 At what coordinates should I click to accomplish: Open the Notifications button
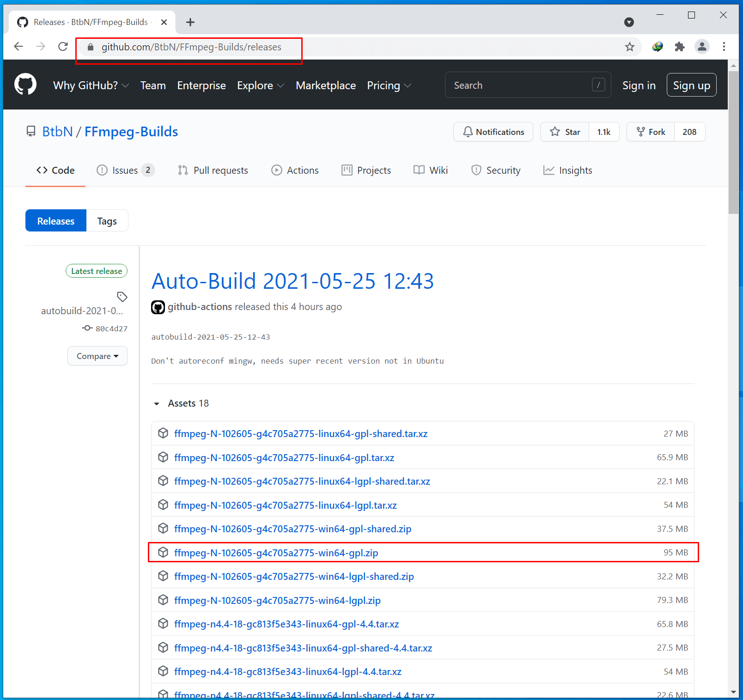click(493, 132)
